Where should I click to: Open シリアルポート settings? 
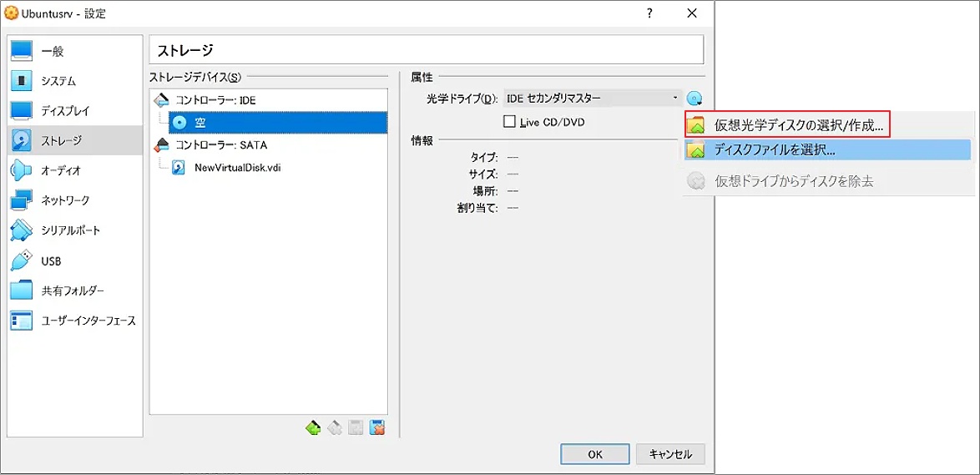75,230
